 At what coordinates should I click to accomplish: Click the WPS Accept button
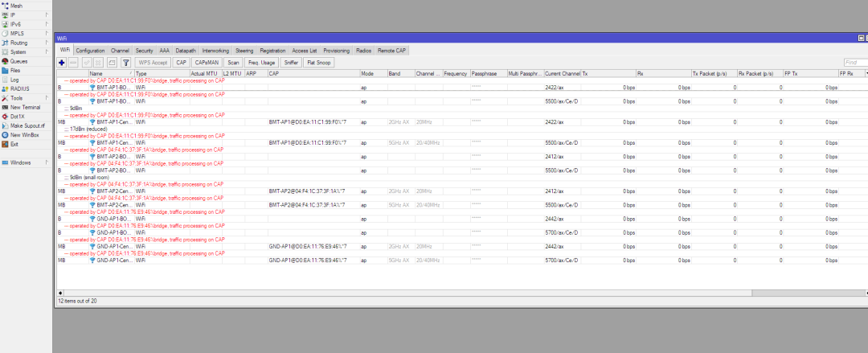pos(153,63)
